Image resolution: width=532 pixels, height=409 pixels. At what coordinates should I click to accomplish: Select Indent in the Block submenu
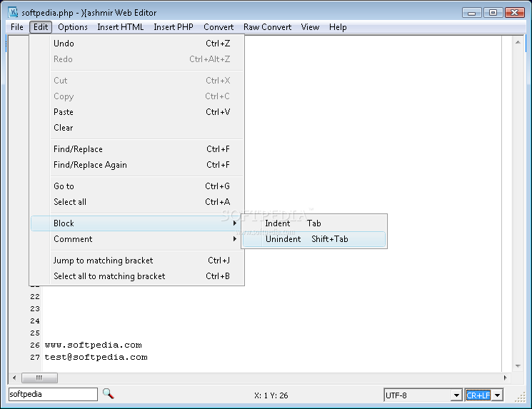314,223
